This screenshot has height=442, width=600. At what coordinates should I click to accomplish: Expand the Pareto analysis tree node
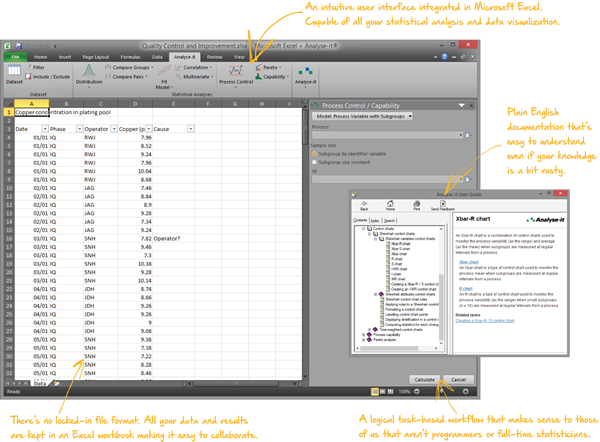[x=364, y=339]
